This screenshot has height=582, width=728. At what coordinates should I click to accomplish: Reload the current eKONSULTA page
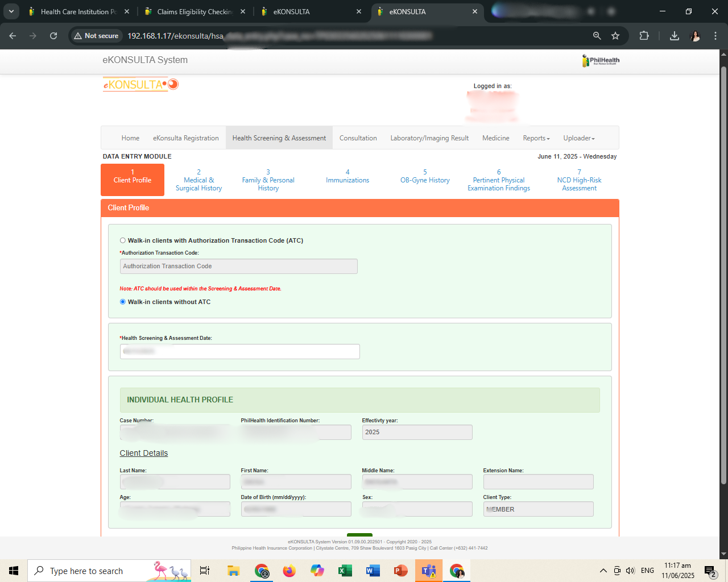coord(53,36)
